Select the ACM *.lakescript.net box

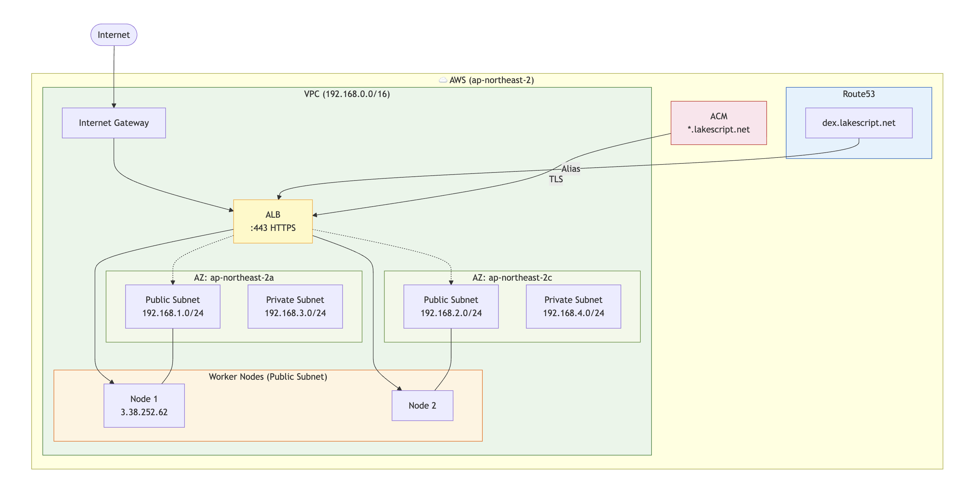pyautogui.click(x=718, y=123)
